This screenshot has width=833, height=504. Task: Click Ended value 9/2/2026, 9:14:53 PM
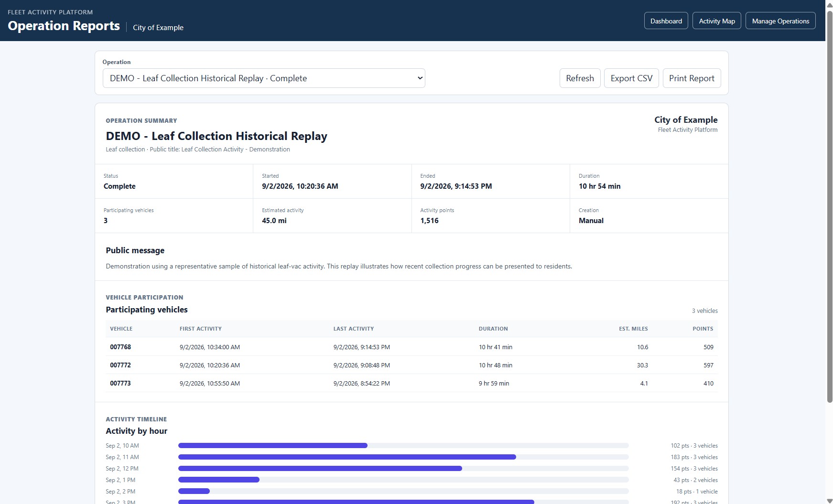point(456,186)
